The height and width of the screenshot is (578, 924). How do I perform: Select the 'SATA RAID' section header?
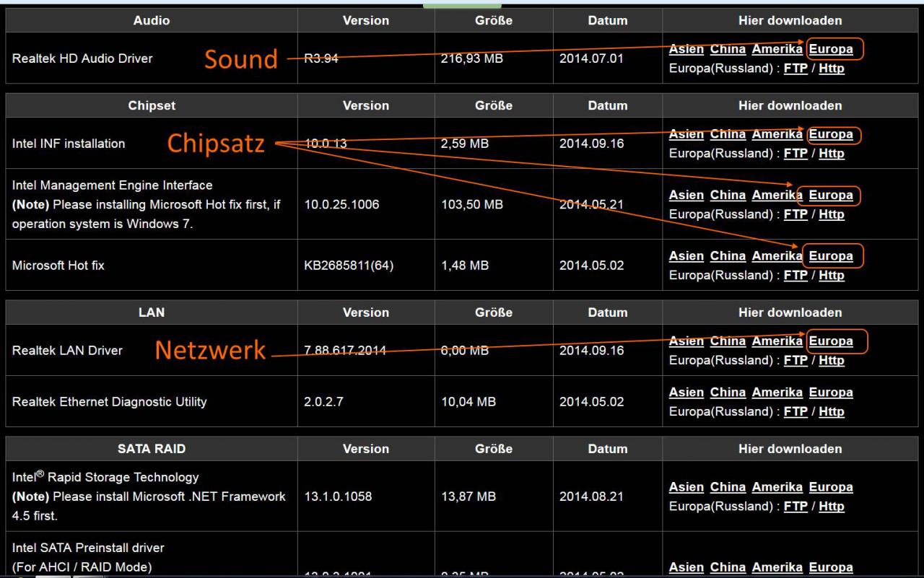[x=152, y=449]
